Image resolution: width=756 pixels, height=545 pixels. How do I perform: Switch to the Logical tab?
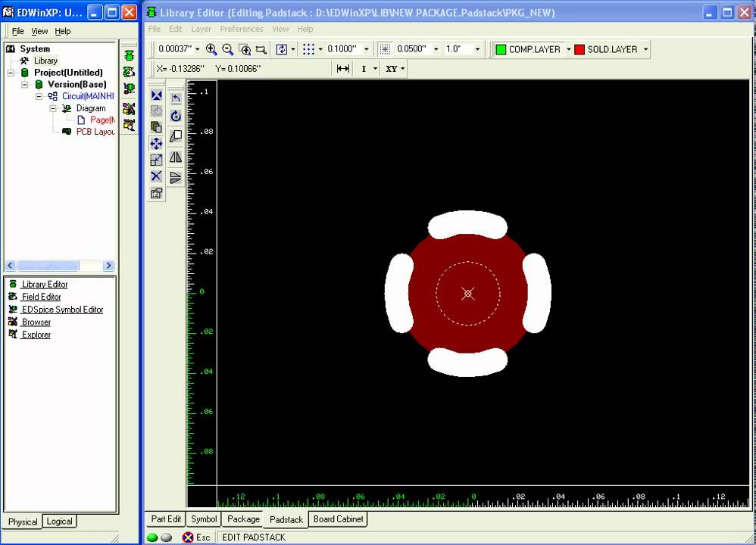coord(59,522)
